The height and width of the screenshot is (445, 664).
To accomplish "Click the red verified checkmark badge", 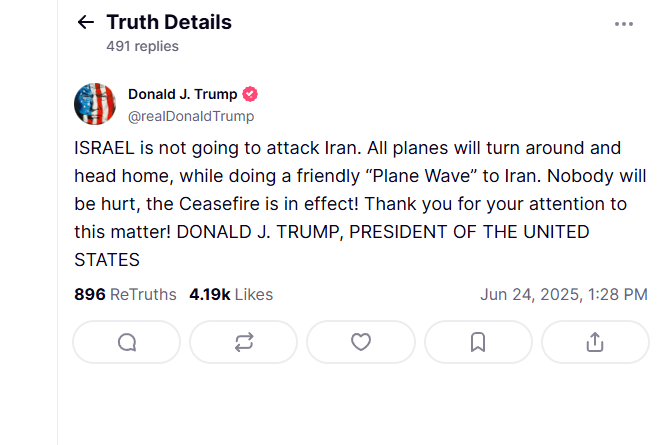I will pos(250,94).
